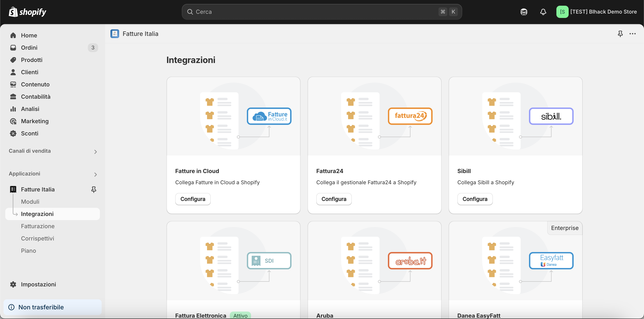Image resolution: width=644 pixels, height=319 pixels.
Task: Click the SDI logo badge
Action: pos(269,261)
